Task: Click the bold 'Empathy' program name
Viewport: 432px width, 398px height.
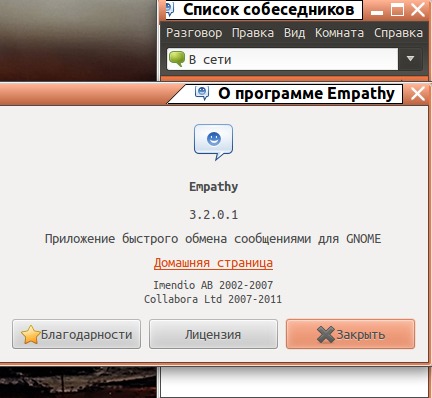Action: pos(214,187)
